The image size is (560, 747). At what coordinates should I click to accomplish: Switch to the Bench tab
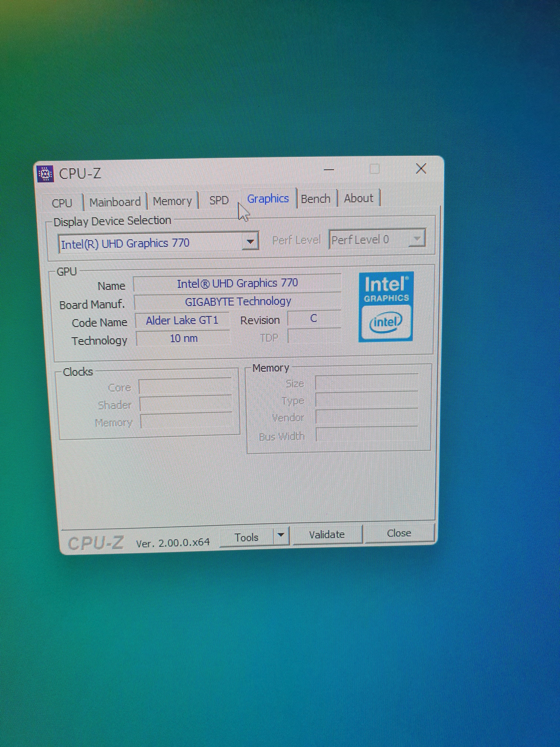tap(315, 199)
